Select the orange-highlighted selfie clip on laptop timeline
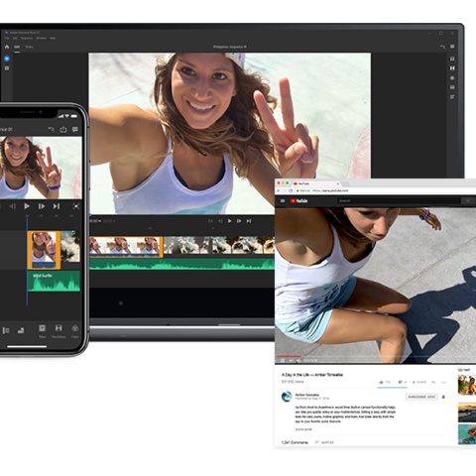The image size is (476, 476). [x=126, y=246]
